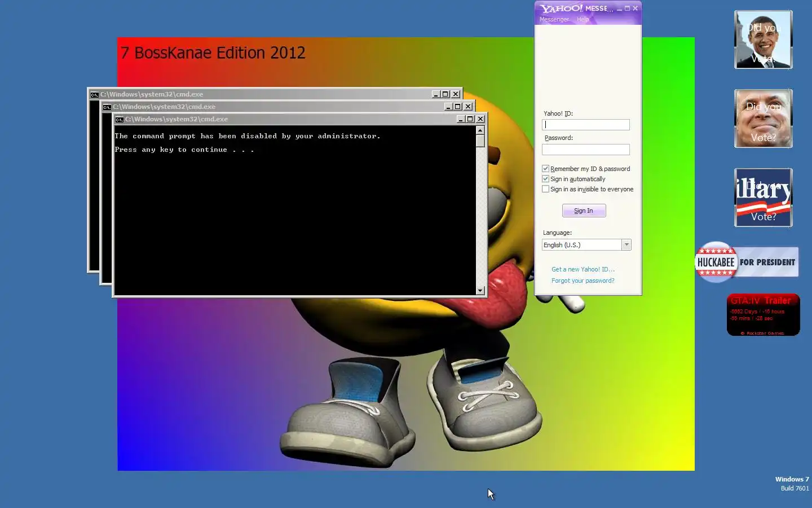812x508 pixels.
Task: Click 'Build 7601' desktop text
Action: [x=795, y=488]
